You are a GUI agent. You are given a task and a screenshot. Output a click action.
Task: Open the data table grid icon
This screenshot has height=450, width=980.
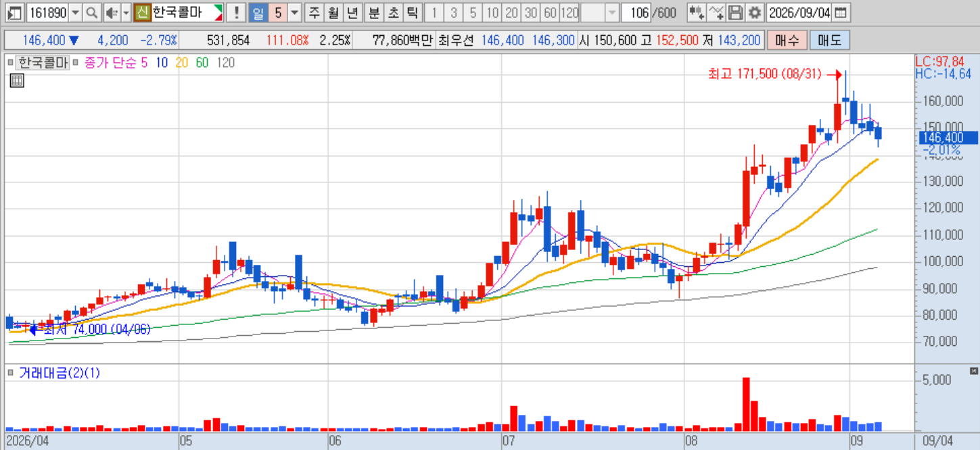coord(17,80)
